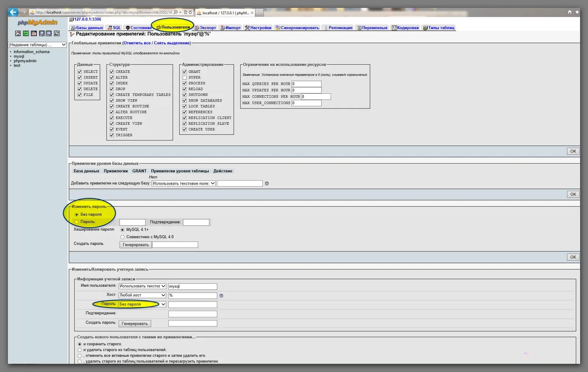Click the browser home icon

pos(570,12)
